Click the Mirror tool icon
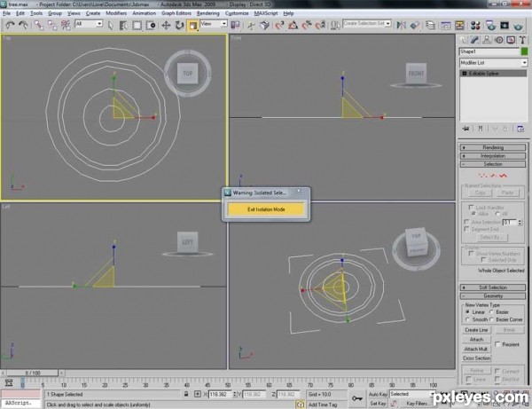This screenshot has height=409, width=532. click(x=402, y=26)
